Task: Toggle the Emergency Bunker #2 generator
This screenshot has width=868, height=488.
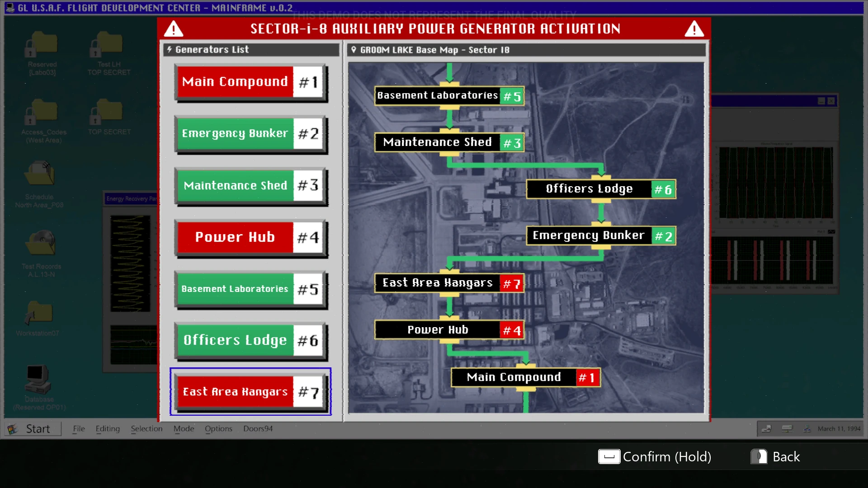Action: coord(250,134)
